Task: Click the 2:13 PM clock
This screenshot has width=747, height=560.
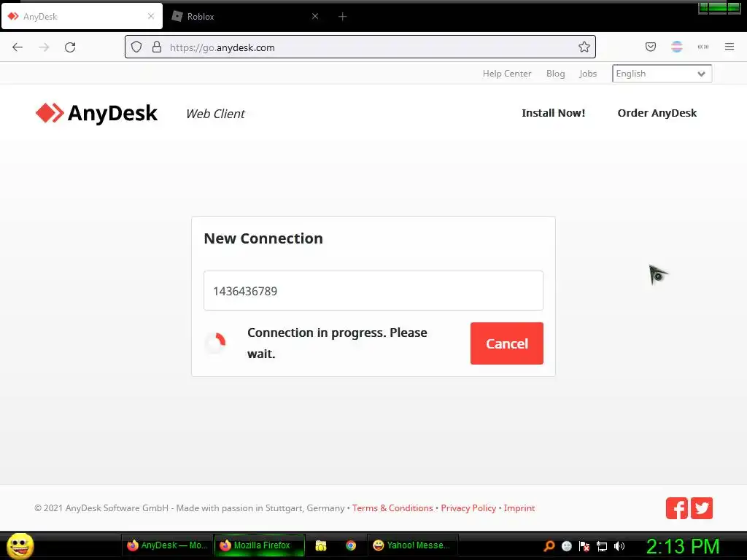Action: click(x=683, y=546)
